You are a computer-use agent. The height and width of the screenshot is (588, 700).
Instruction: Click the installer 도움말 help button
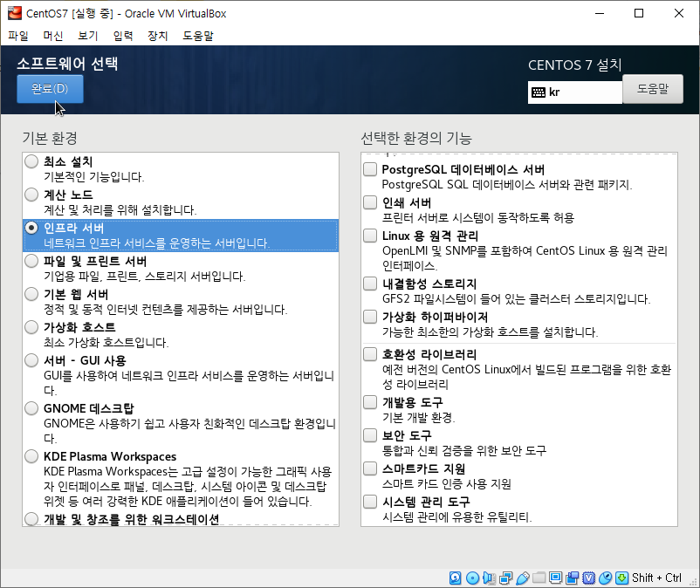click(653, 89)
